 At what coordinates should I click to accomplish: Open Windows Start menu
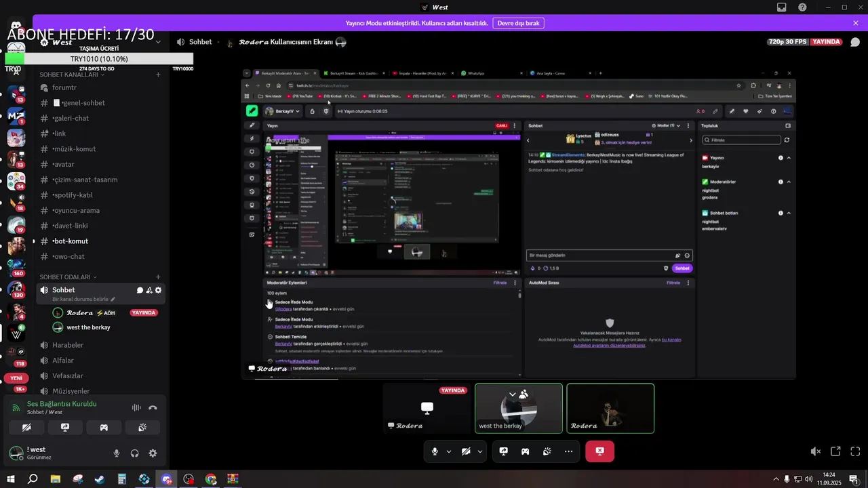11,479
